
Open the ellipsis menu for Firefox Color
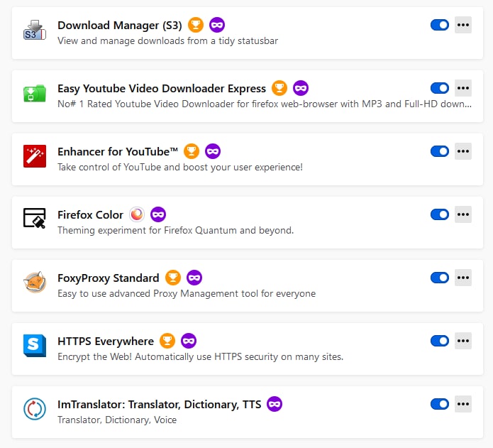(463, 214)
